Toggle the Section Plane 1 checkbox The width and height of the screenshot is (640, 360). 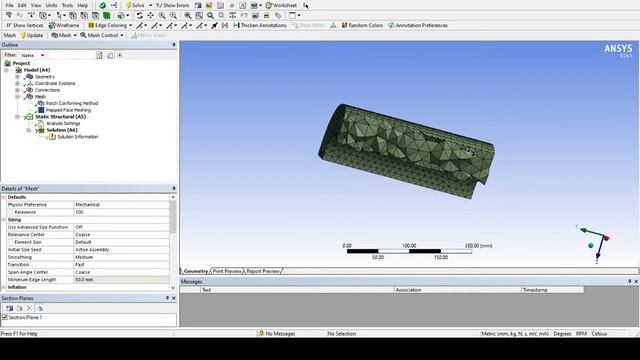point(5,317)
